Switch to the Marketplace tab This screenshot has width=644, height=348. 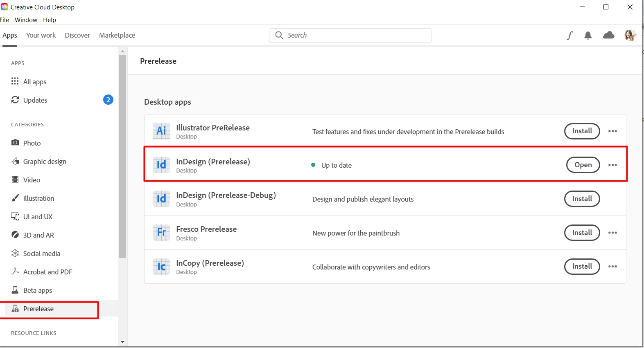pyautogui.click(x=117, y=36)
